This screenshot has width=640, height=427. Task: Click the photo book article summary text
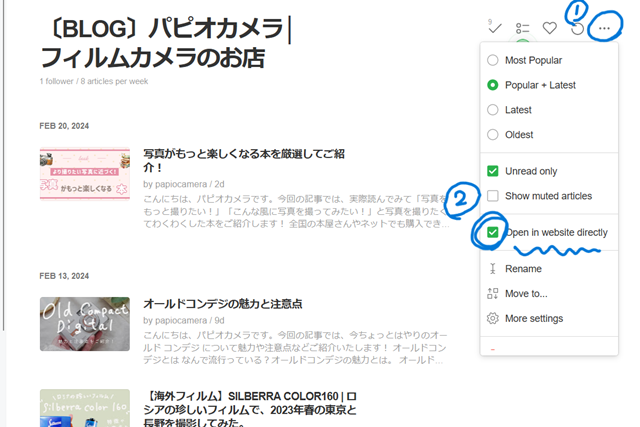click(x=296, y=211)
